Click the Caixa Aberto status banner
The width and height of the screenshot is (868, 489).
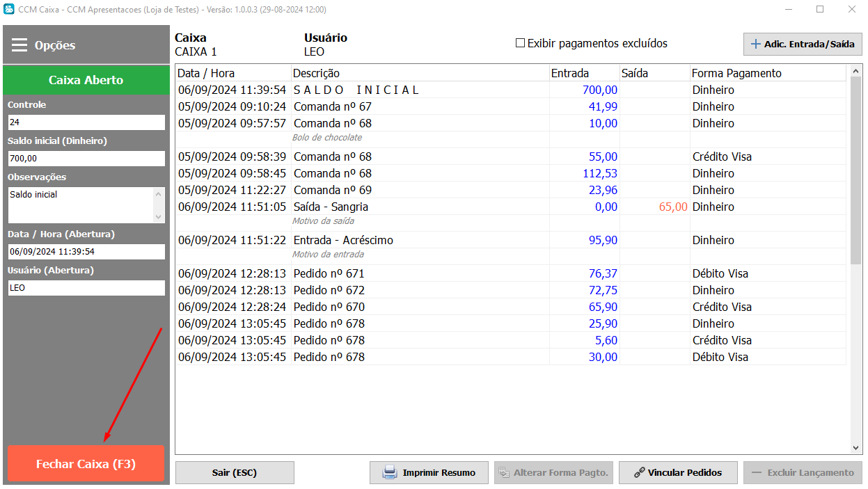pos(86,80)
